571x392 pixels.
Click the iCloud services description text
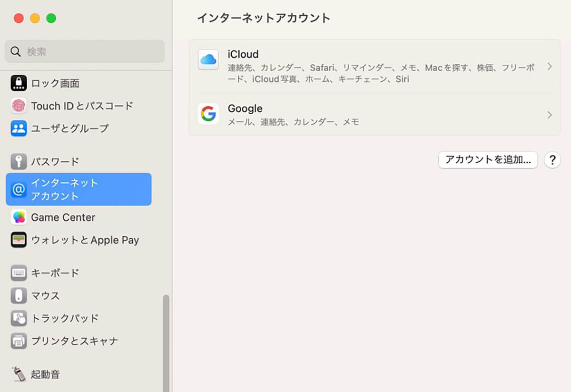pos(381,73)
